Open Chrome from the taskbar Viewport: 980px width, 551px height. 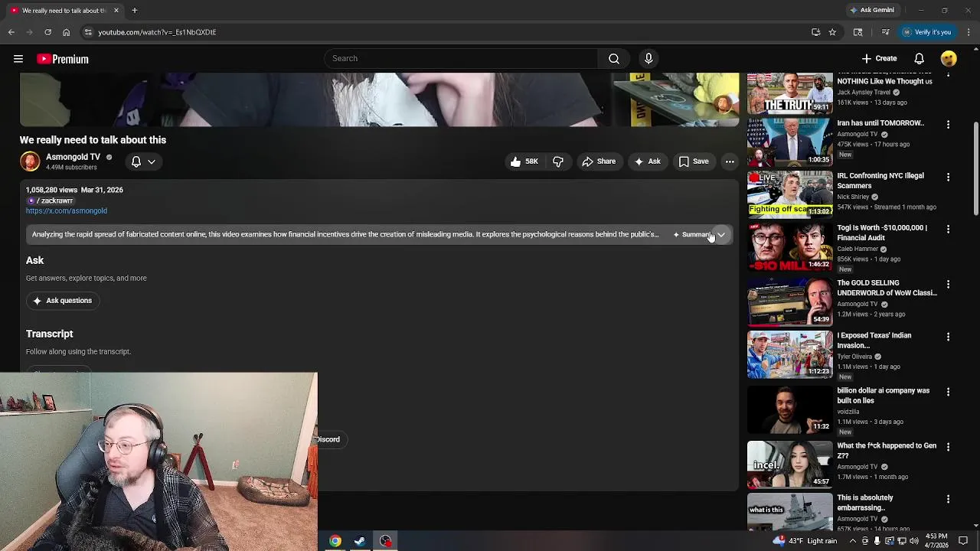[335, 541]
